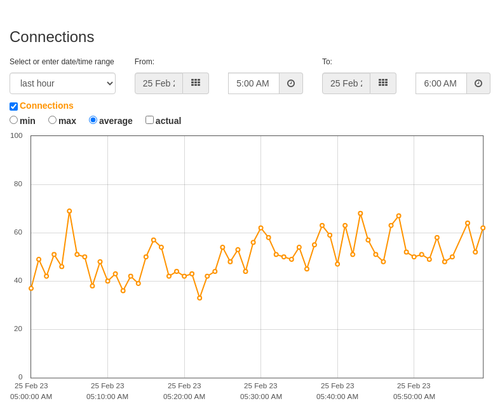Click the '05:40:00 AM' x-axis label
Viewport: 500px width, 403px height.
337,397
